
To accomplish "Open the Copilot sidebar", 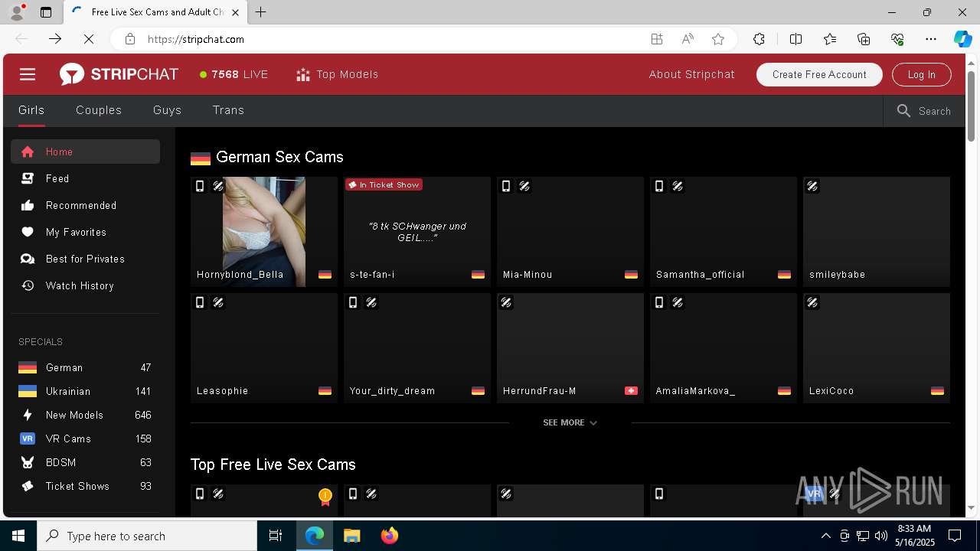I will pos(962,39).
